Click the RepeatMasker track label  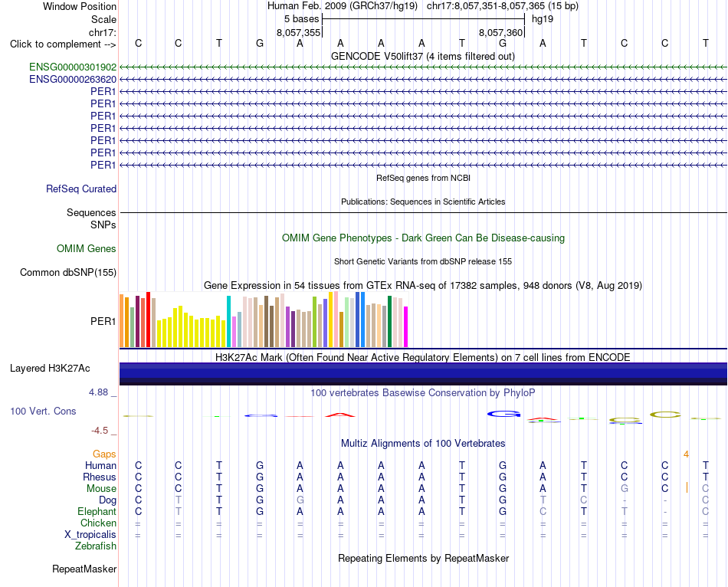[x=84, y=569]
